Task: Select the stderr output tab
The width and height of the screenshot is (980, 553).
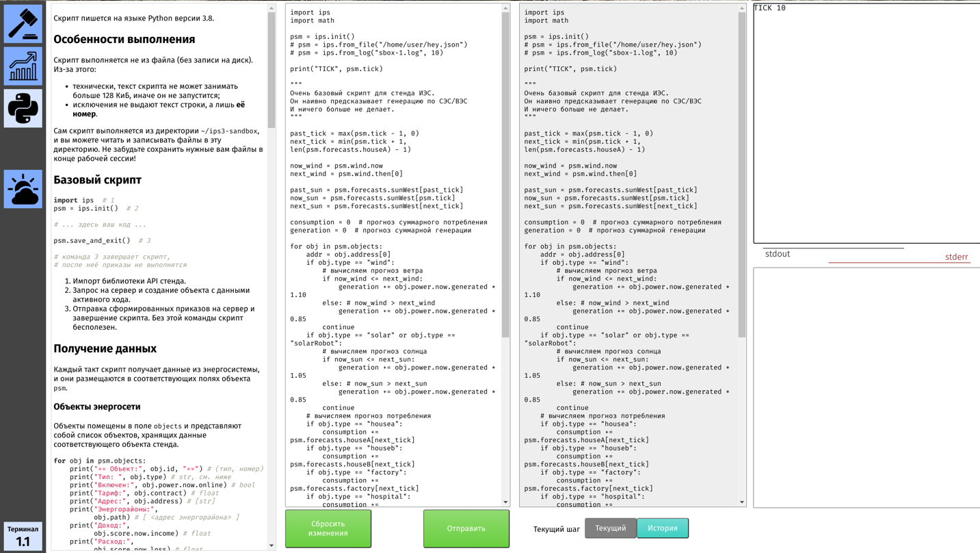Action: point(956,257)
